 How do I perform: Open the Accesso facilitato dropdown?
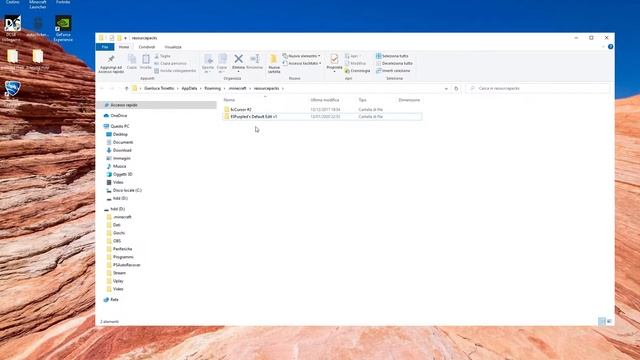point(302,63)
